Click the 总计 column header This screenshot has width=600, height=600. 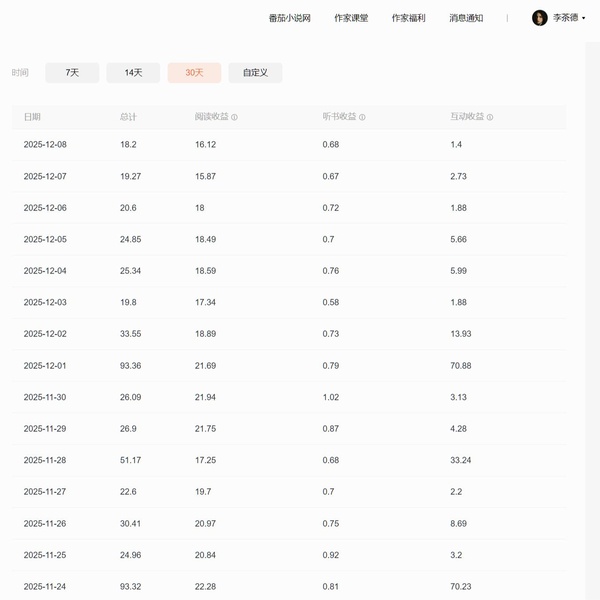128,117
